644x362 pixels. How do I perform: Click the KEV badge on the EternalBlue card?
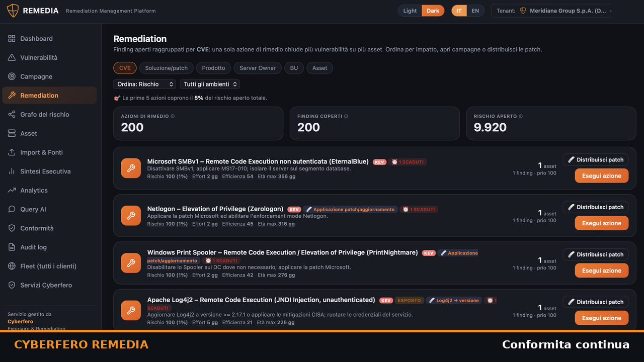380,162
